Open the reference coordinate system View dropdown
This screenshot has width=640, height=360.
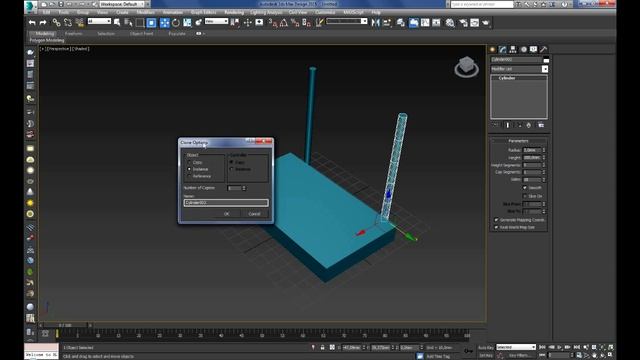pos(216,21)
